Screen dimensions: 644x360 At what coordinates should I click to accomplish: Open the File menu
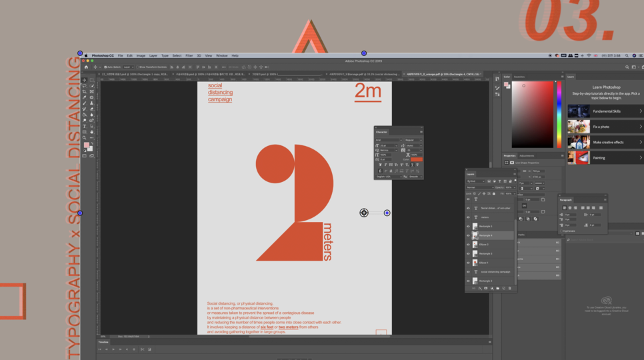pos(121,55)
